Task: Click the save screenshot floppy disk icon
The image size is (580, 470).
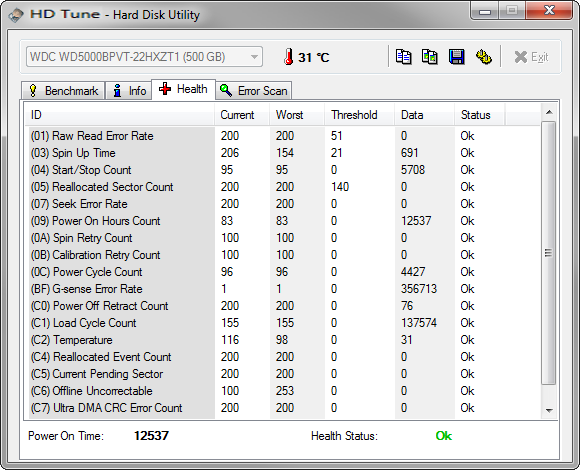Action: coord(456,57)
